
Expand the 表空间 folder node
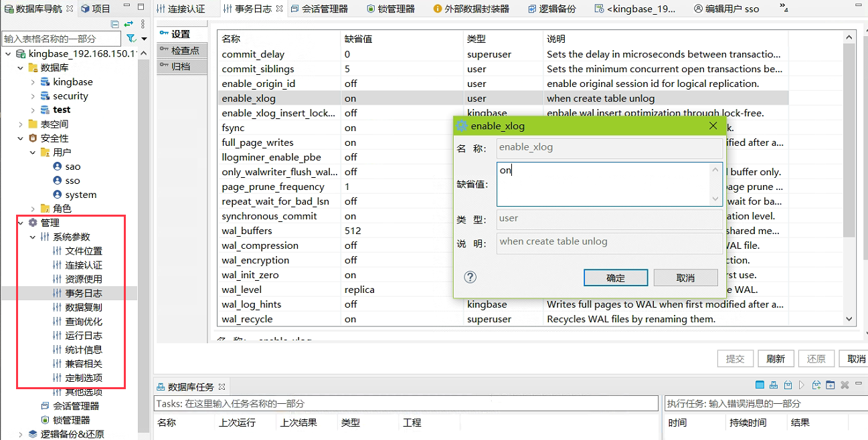click(21, 124)
